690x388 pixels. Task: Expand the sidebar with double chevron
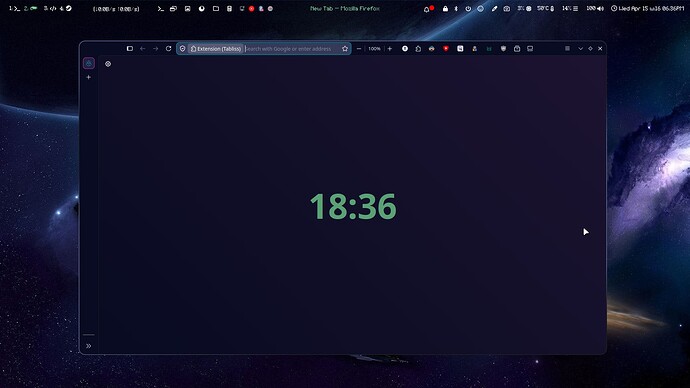[88, 346]
